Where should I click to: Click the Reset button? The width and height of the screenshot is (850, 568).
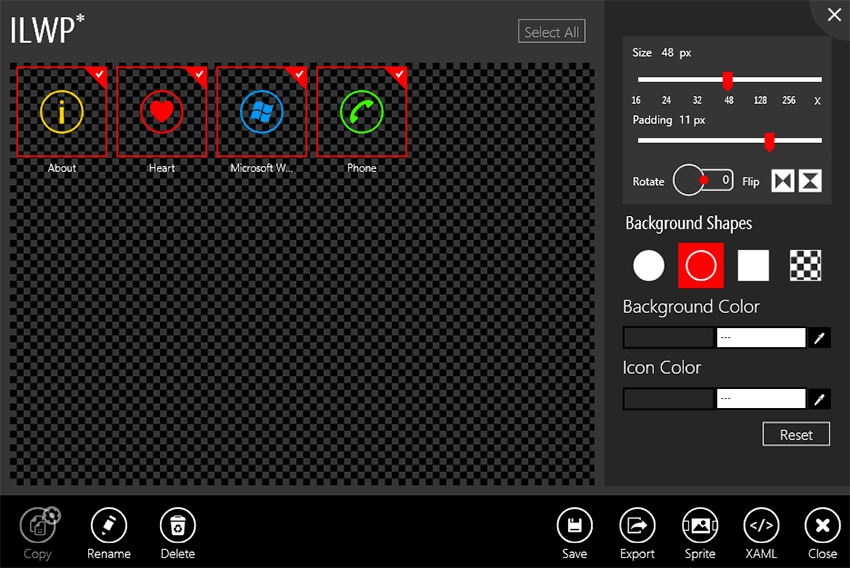point(796,434)
